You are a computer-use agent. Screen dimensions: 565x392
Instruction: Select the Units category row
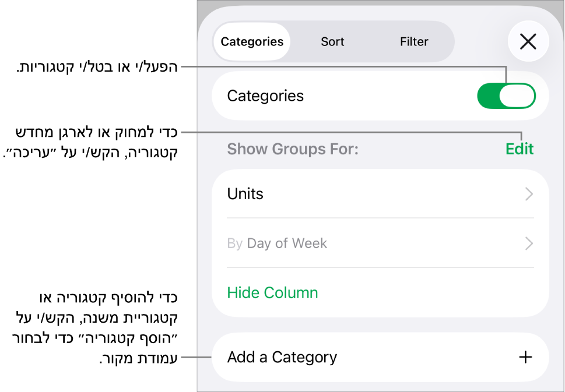[x=350, y=194]
